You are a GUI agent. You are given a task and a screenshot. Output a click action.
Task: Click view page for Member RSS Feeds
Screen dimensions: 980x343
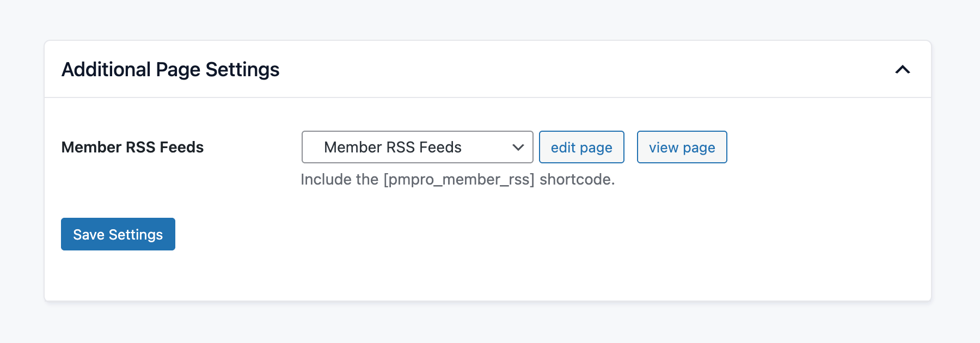pos(682,147)
